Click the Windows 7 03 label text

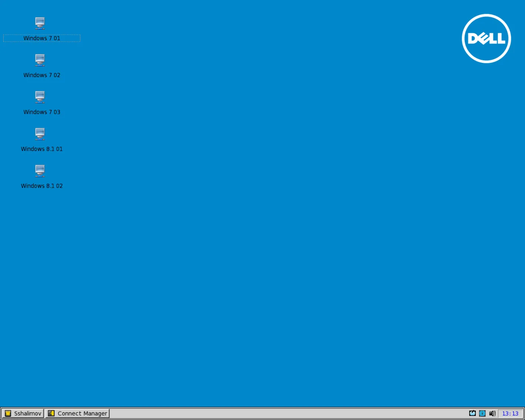tap(42, 112)
